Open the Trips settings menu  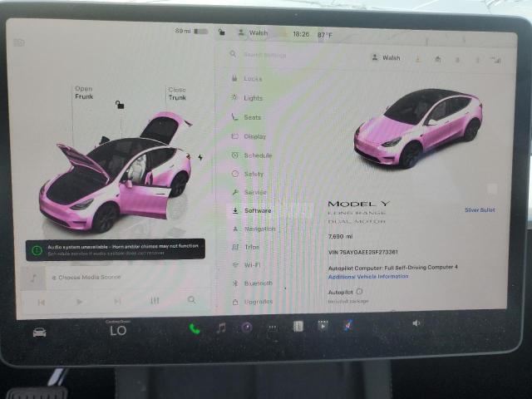coord(246,248)
